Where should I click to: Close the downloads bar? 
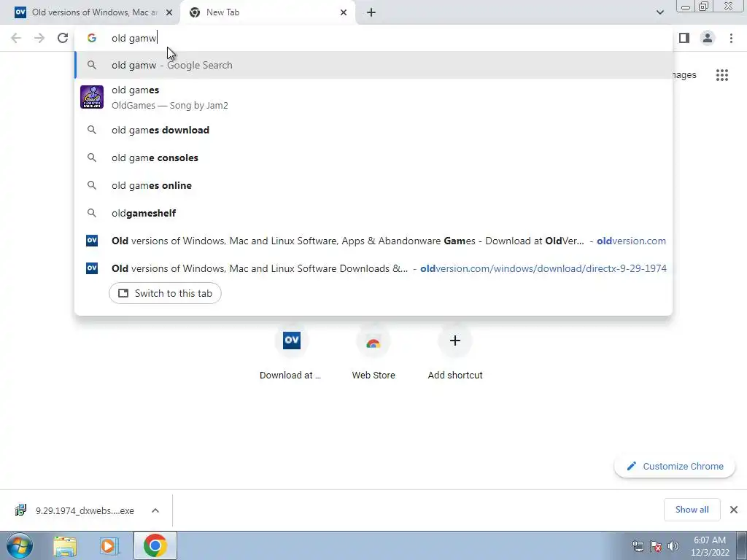click(x=734, y=510)
